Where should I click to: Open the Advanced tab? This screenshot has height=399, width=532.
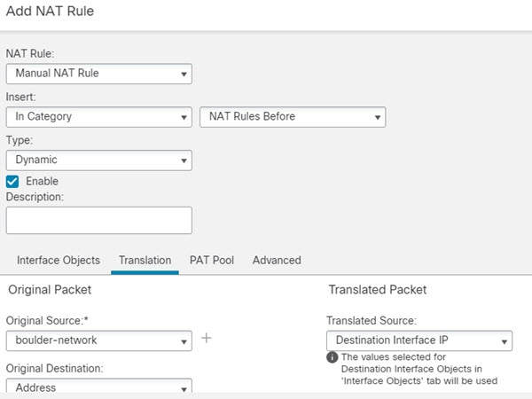pyautogui.click(x=277, y=260)
